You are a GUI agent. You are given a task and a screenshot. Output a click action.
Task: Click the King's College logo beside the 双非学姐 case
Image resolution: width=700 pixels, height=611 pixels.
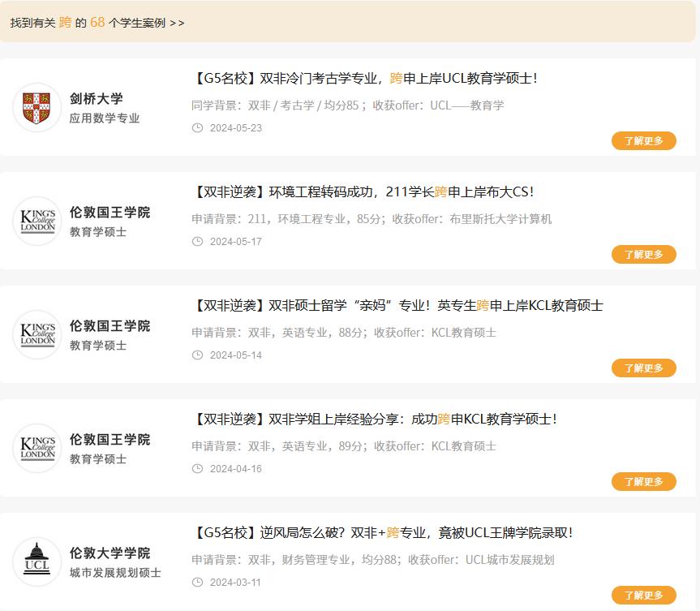(x=37, y=449)
